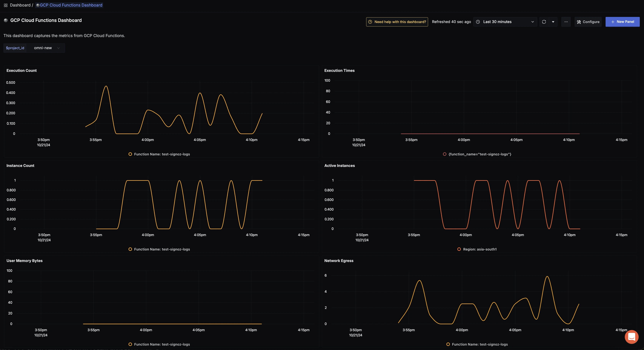Click the Execution Count panel title
Screen dimensions: 644x350
point(22,71)
